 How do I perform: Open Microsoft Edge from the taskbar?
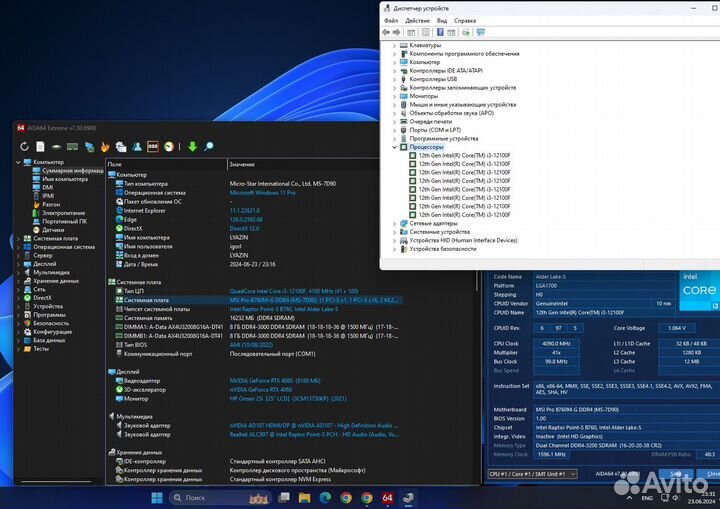click(x=326, y=498)
